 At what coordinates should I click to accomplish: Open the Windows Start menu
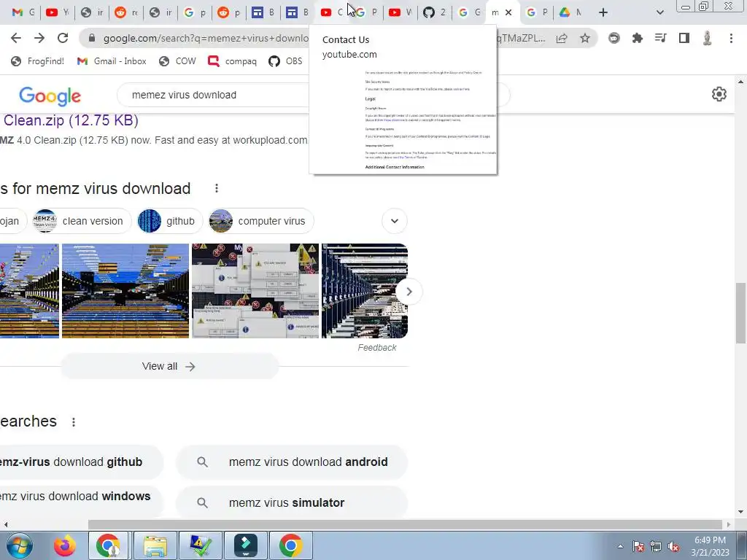coord(20,545)
